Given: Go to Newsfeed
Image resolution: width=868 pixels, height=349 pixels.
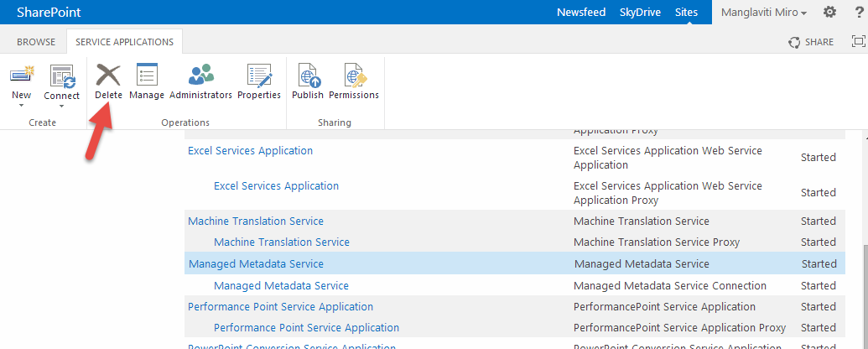Looking at the screenshot, I should (580, 13).
